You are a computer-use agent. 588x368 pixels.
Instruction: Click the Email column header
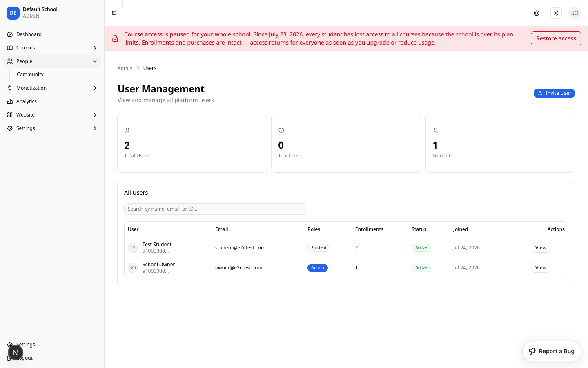coord(221,229)
